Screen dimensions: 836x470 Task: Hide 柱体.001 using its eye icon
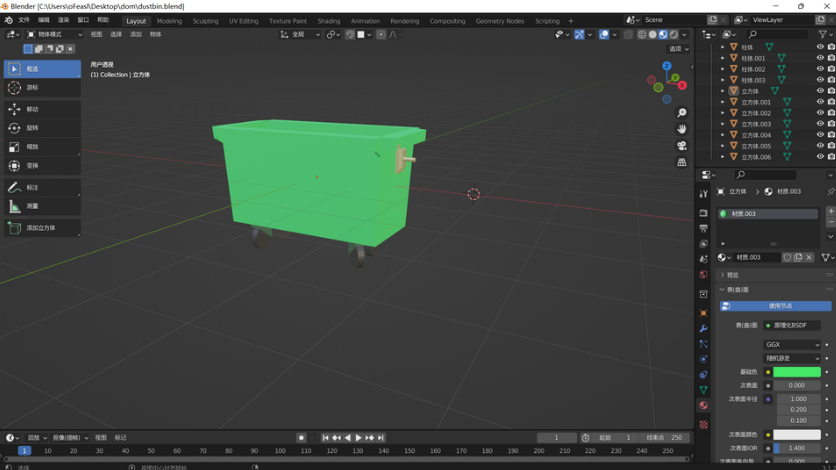pos(820,58)
